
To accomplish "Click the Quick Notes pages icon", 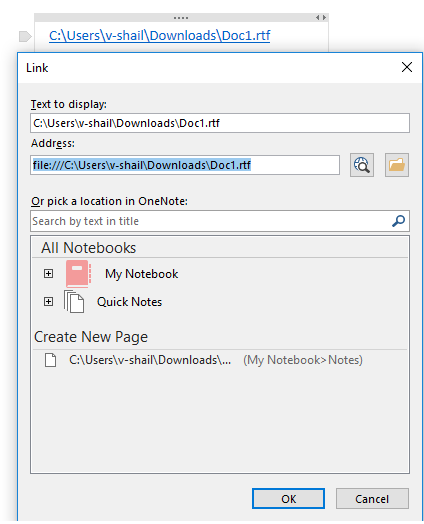I will [x=74, y=301].
